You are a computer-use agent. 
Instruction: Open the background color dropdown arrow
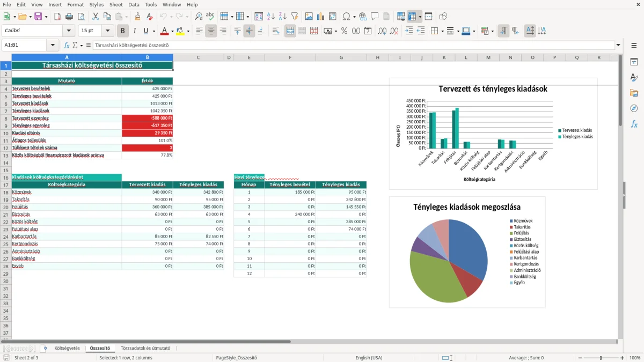point(188,31)
